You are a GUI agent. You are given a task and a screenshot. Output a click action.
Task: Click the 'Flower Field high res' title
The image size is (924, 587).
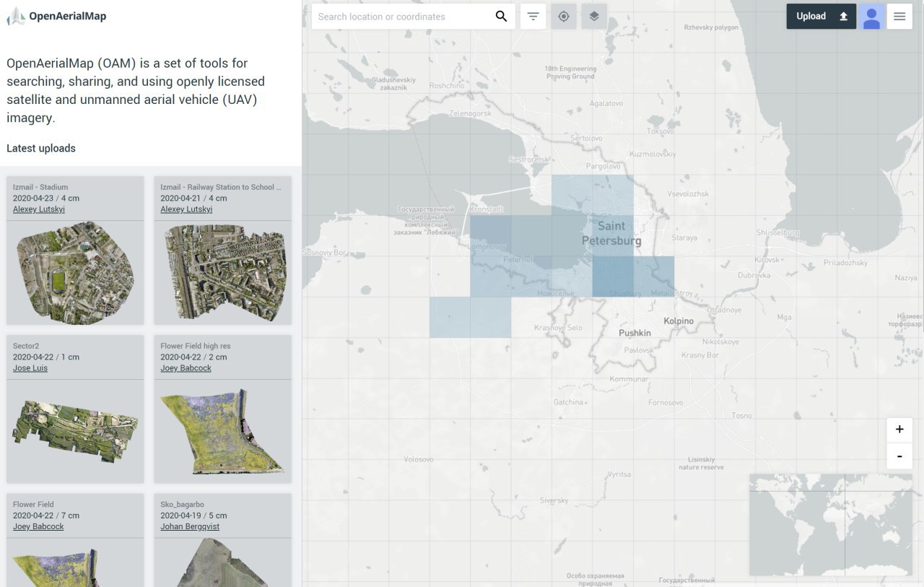[196, 346]
